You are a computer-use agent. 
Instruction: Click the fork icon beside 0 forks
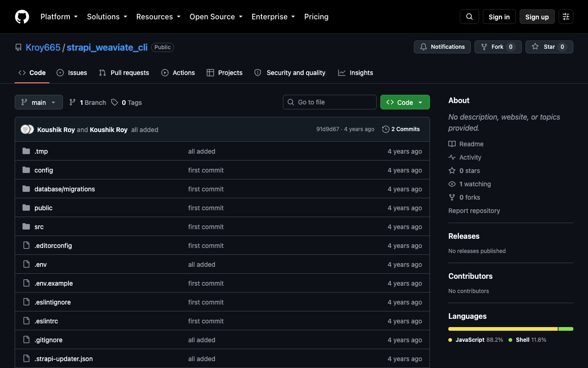(x=452, y=197)
